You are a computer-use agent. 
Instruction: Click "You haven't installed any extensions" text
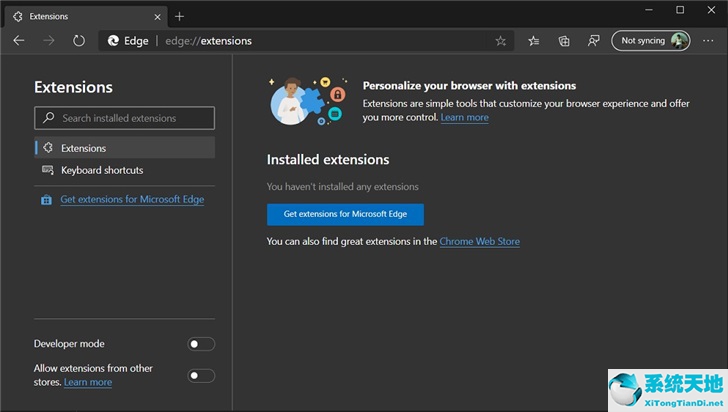click(342, 187)
